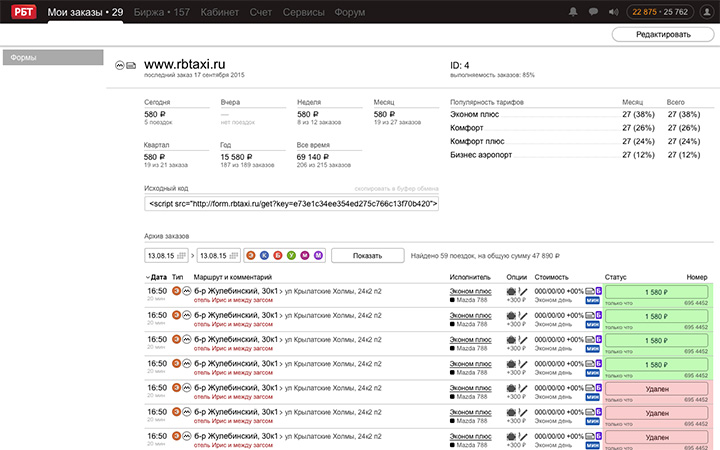Toggle the blue К tariff filter
720x450 pixels.
coord(264,255)
